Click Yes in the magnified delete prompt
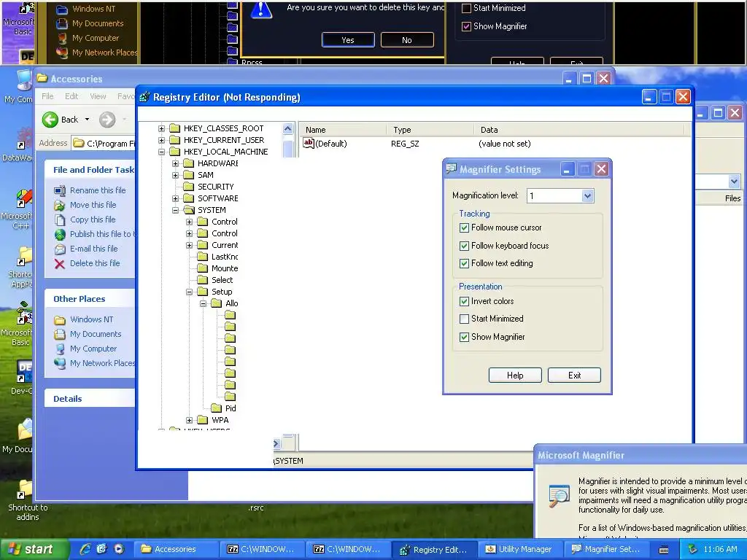747x560 pixels. [348, 40]
